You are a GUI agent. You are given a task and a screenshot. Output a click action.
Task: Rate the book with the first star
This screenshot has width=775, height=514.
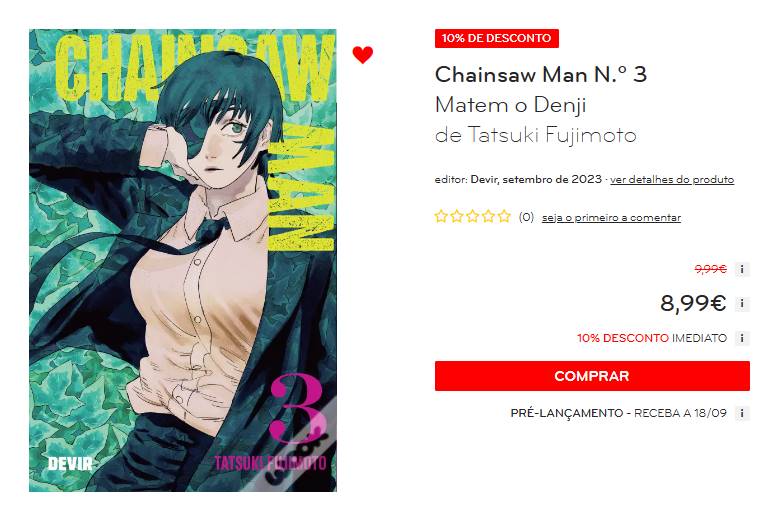click(x=441, y=216)
